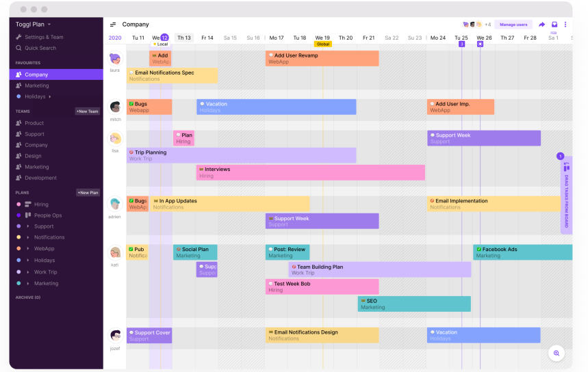This screenshot has height=372, width=588.
Task: Click the Quick Search magnifier icon
Action: tap(18, 48)
